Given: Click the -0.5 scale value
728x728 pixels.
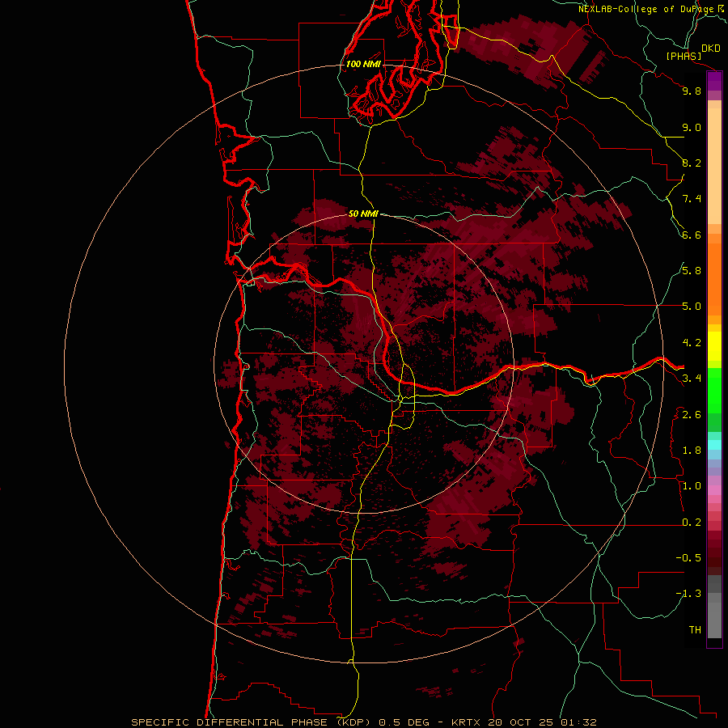Looking at the screenshot, I should (x=688, y=558).
